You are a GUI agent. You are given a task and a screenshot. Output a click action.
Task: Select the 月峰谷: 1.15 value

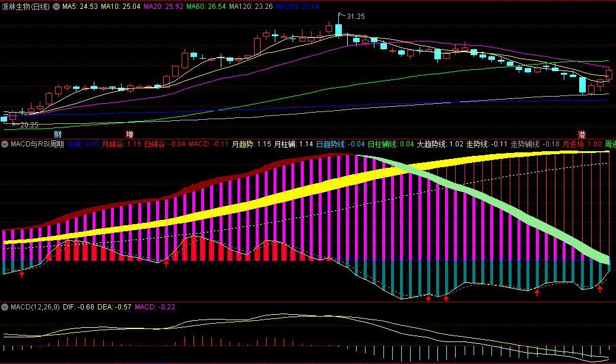tap(122, 144)
